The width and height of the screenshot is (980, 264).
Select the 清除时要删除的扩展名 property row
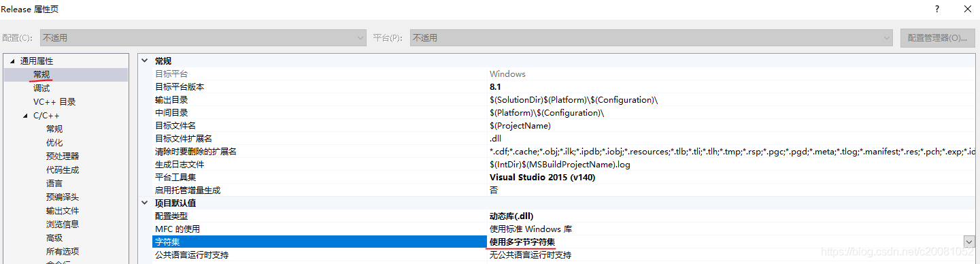[x=564, y=151]
